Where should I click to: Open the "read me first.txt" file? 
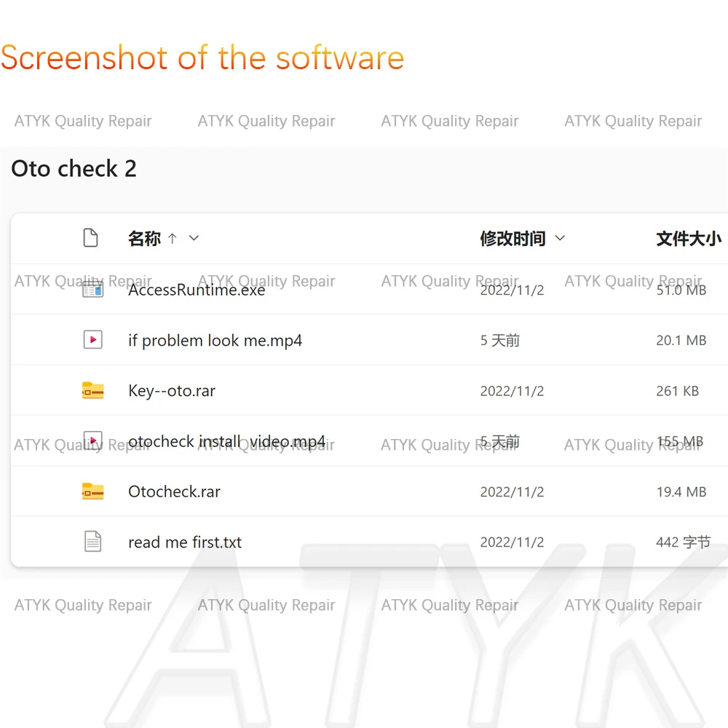[185, 542]
